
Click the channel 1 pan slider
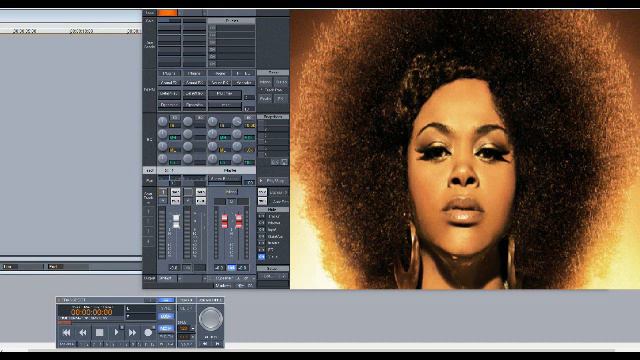coord(169,179)
